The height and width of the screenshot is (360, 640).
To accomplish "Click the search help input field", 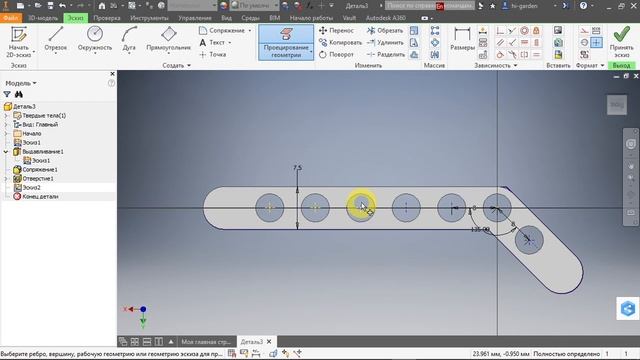I will [x=429, y=6].
